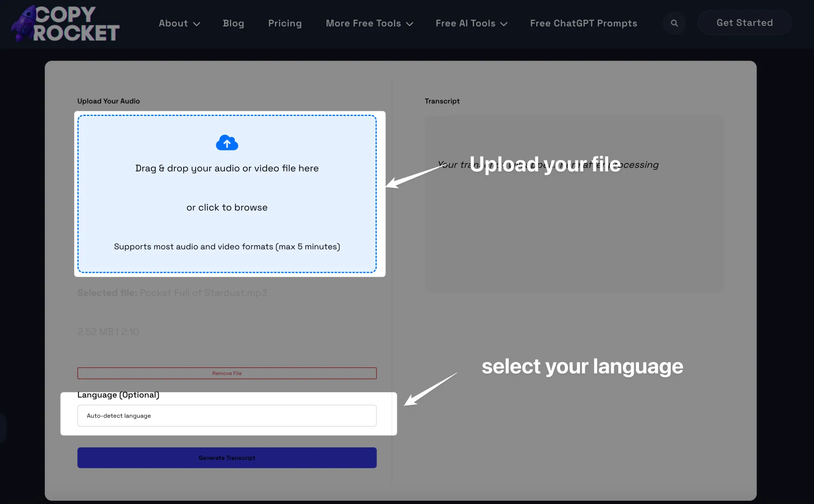814x504 pixels.
Task: Click inside the drag and drop upload zone
Action: point(227,191)
